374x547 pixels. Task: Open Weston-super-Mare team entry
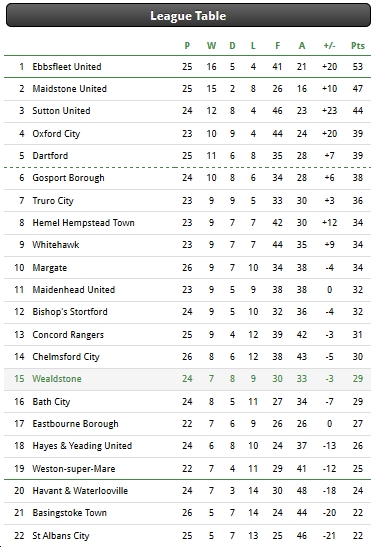[74, 469]
